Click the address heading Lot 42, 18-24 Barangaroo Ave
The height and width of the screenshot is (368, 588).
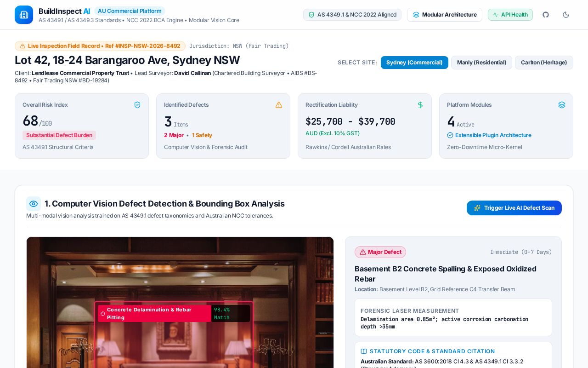point(127,60)
